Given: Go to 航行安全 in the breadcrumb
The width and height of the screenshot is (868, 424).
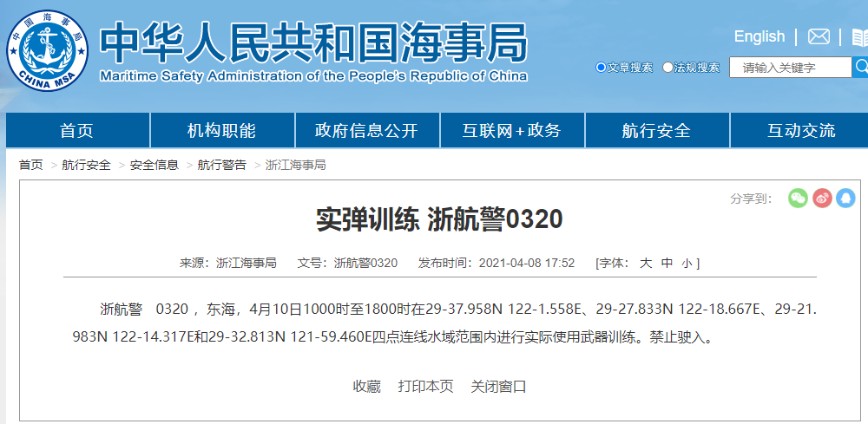Looking at the screenshot, I should pyautogui.click(x=86, y=165).
